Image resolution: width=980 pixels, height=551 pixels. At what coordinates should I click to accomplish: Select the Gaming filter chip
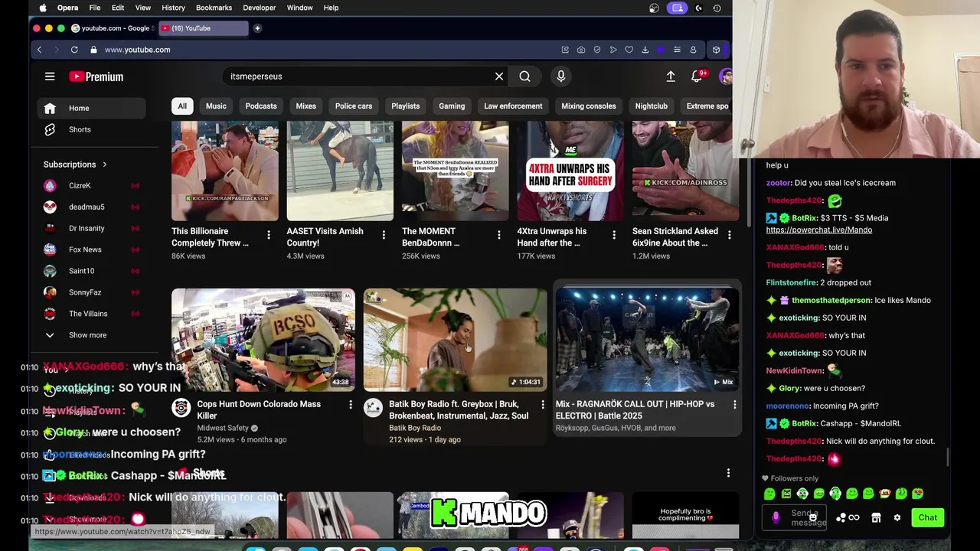tap(452, 106)
